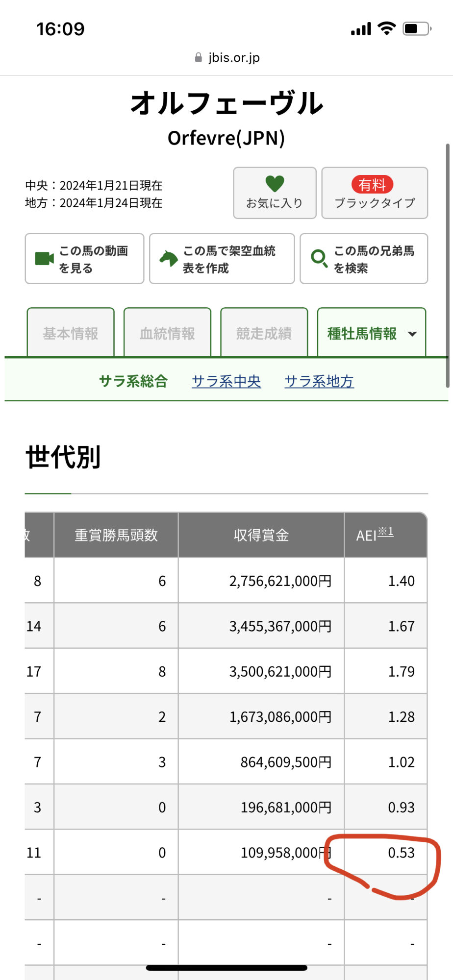Tap the Wi-Fi status icon
This screenshot has width=453, height=980.
pos(387,28)
